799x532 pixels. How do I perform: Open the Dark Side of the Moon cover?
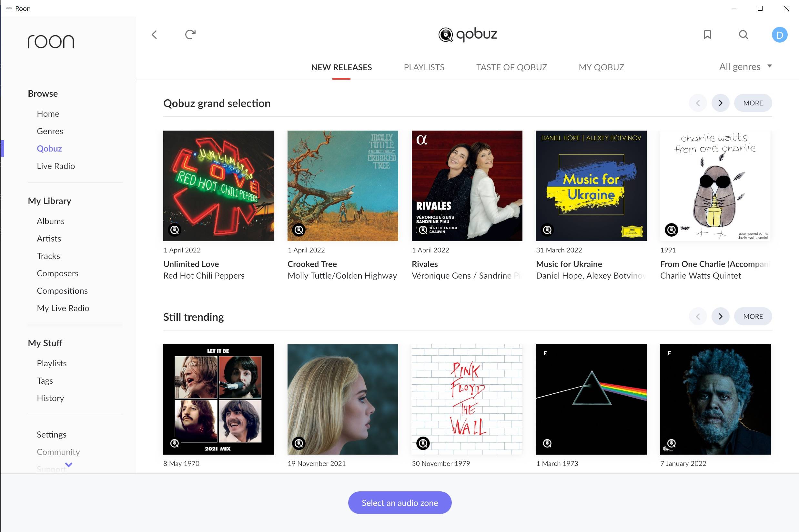click(591, 399)
